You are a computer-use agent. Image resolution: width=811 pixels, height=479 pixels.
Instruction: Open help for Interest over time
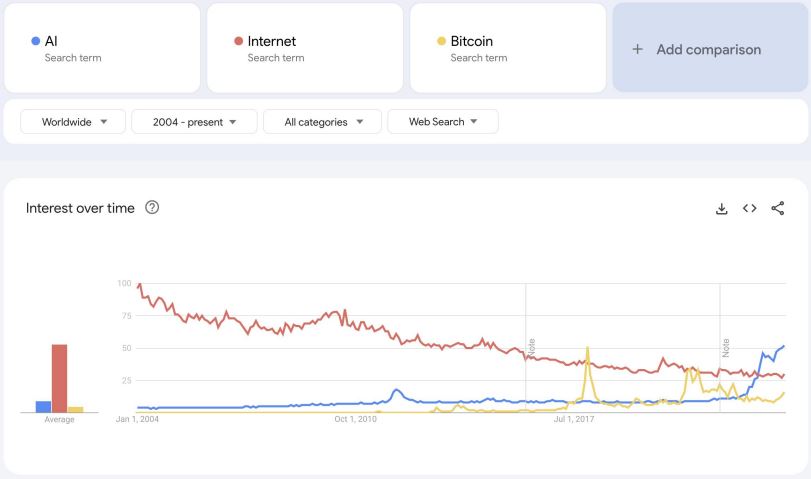(x=152, y=208)
